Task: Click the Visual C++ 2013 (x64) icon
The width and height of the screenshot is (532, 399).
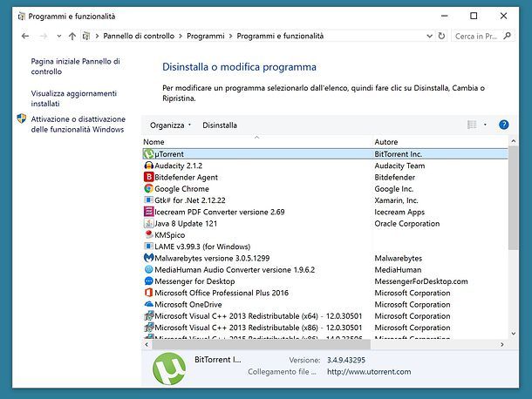Action: pos(148,316)
